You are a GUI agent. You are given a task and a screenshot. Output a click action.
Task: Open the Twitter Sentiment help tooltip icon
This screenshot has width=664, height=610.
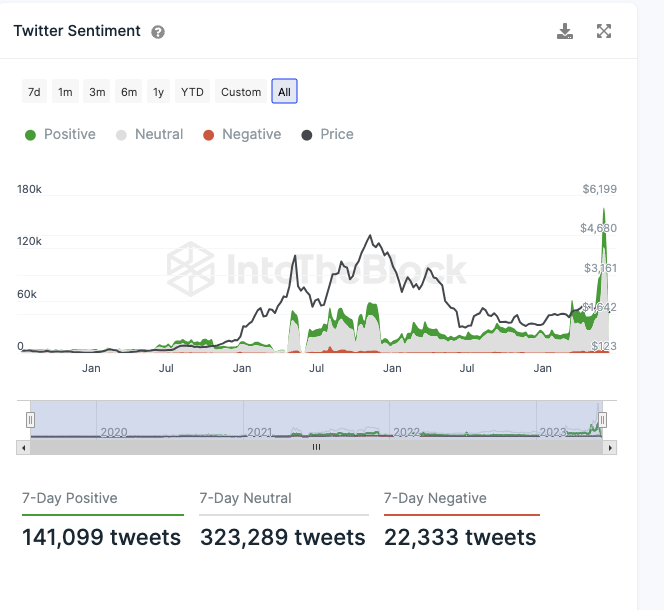click(x=158, y=32)
